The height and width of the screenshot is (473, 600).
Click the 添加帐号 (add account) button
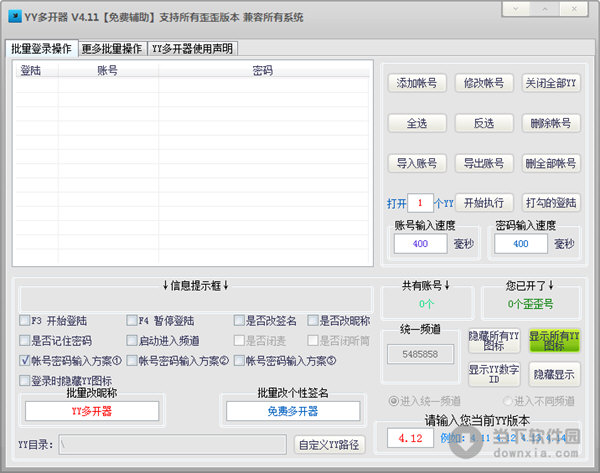[x=417, y=84]
